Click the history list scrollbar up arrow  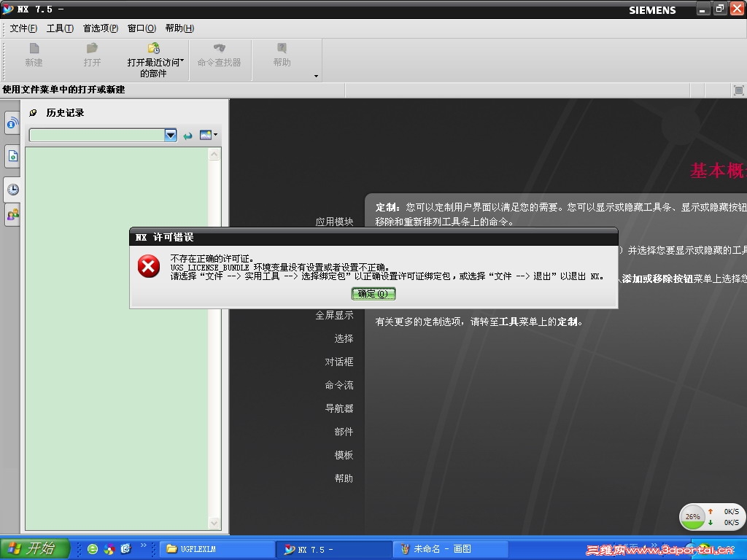click(214, 155)
